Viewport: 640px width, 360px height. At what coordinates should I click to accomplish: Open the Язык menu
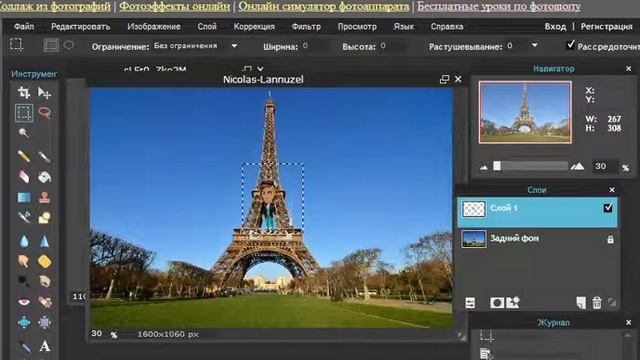point(403,27)
